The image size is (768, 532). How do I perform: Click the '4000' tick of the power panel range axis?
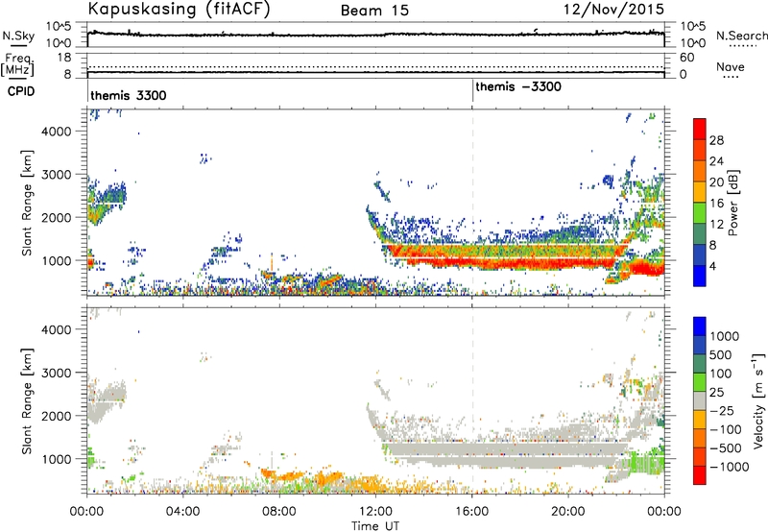tap(56, 132)
